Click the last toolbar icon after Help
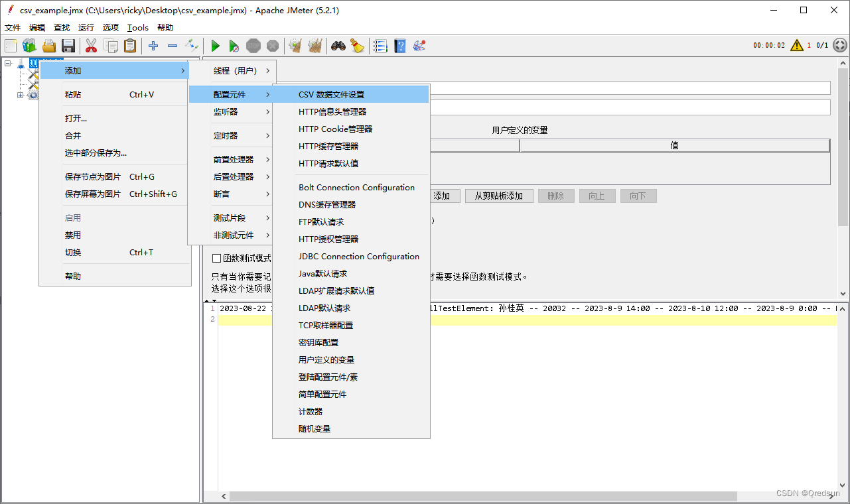Image resolution: width=850 pixels, height=504 pixels. (x=419, y=46)
